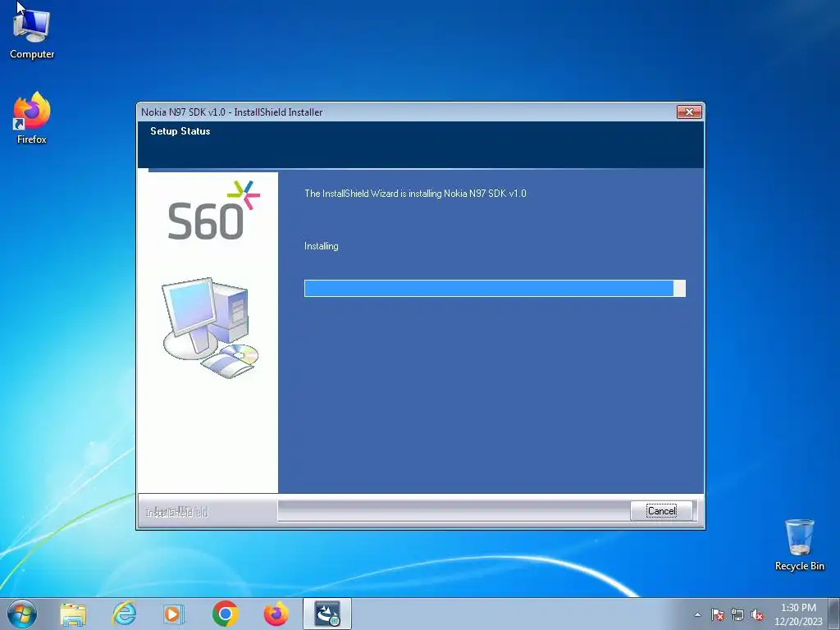Open the Action Center flag icon

click(717, 614)
